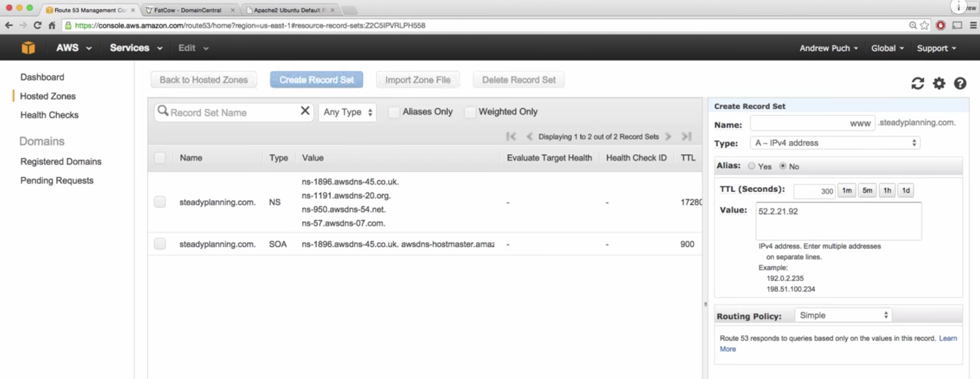Screen dimensions: 980x379
Task: Go to previous page of record sets
Action: coord(529,137)
